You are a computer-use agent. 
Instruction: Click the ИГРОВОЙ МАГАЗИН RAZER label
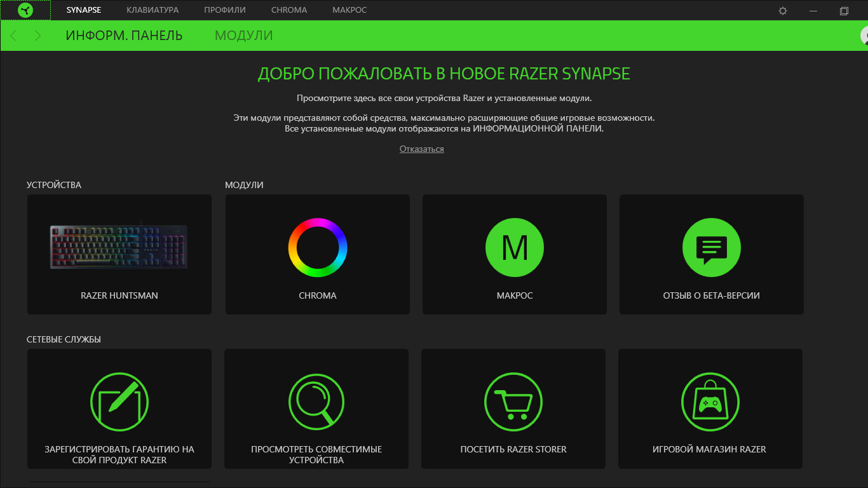point(710,449)
